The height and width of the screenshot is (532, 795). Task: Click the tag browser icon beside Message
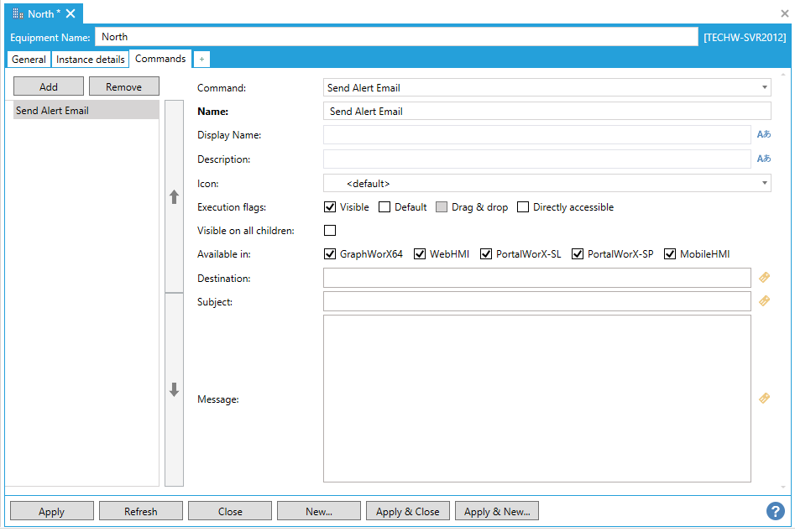[x=764, y=399]
